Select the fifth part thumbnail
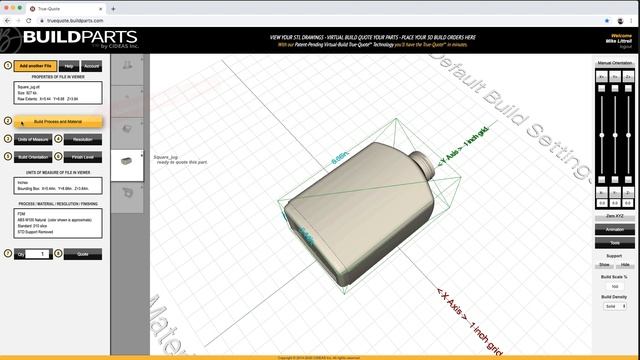The image size is (640, 360). pos(127,198)
